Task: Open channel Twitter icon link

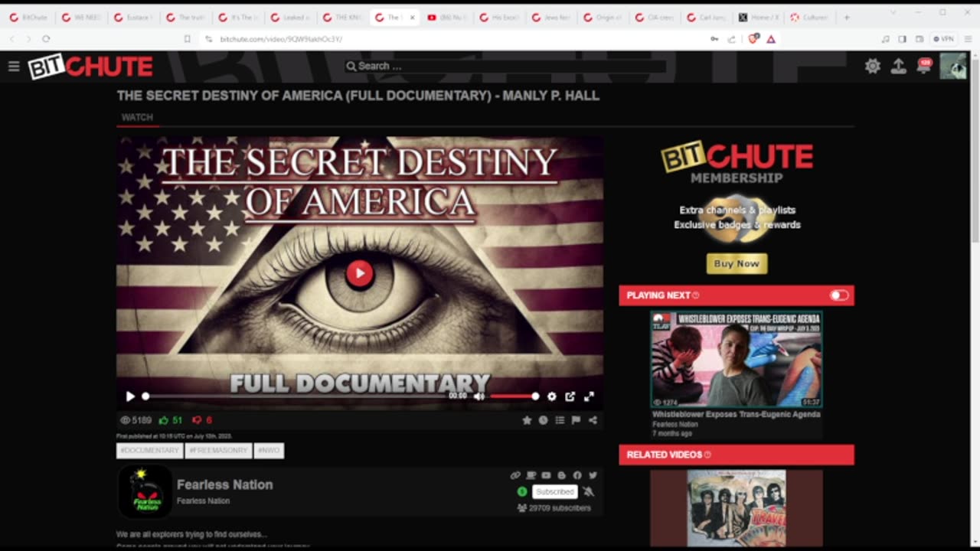Action: tap(593, 475)
